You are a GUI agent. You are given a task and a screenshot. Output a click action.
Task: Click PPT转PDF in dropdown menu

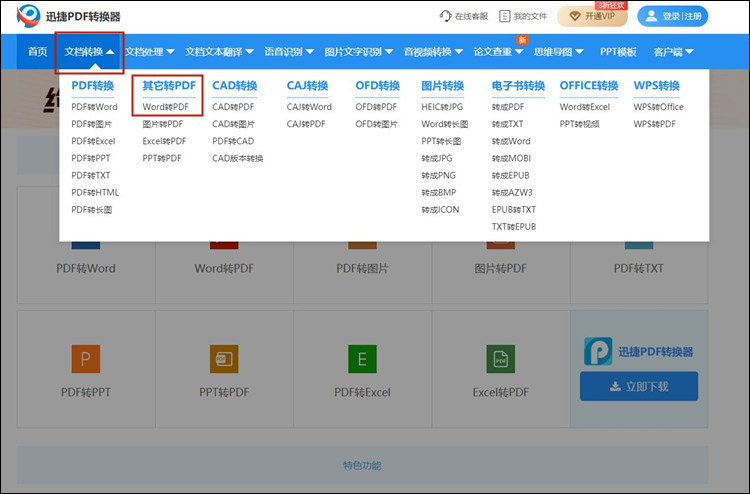pos(162,158)
